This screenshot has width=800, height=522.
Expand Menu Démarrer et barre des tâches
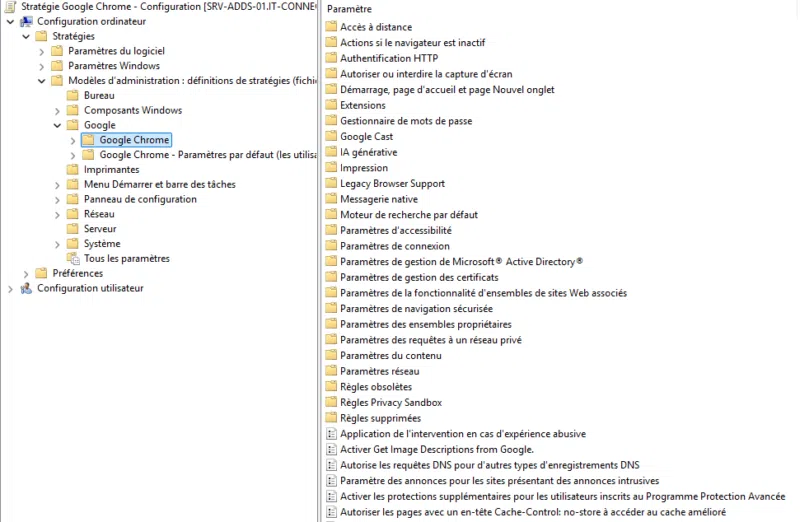pyautogui.click(x=58, y=185)
